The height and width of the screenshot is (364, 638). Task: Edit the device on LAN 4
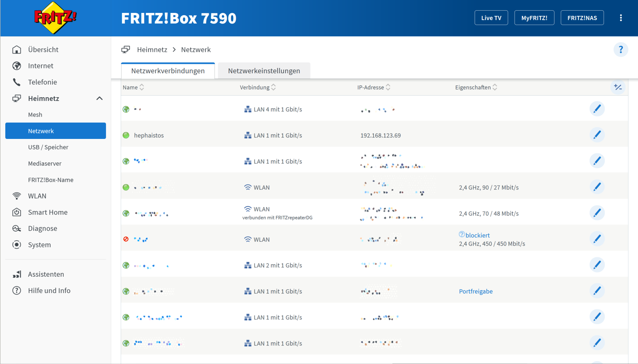click(597, 109)
